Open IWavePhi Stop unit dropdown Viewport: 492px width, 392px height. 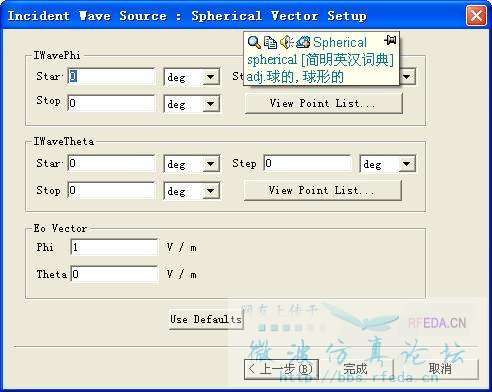tap(210, 104)
